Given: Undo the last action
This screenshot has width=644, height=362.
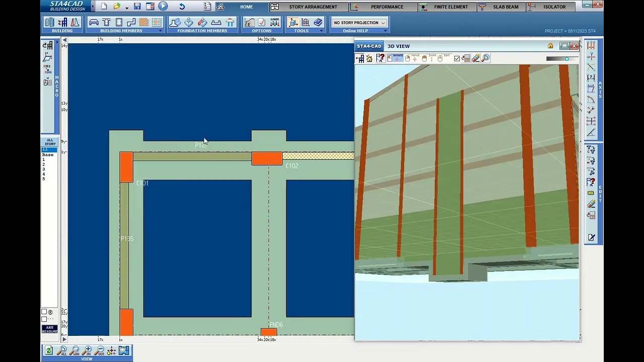Looking at the screenshot, I should [x=182, y=7].
